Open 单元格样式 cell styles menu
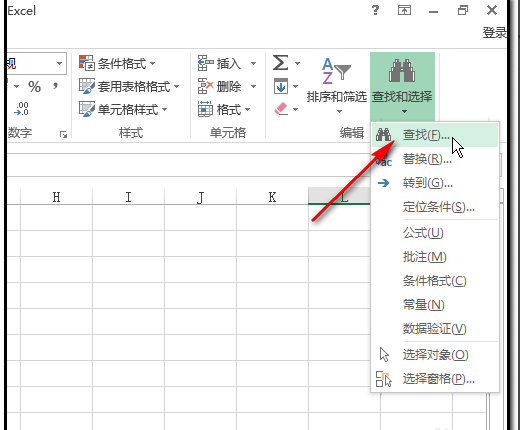520x430 pixels. pyautogui.click(x=123, y=109)
